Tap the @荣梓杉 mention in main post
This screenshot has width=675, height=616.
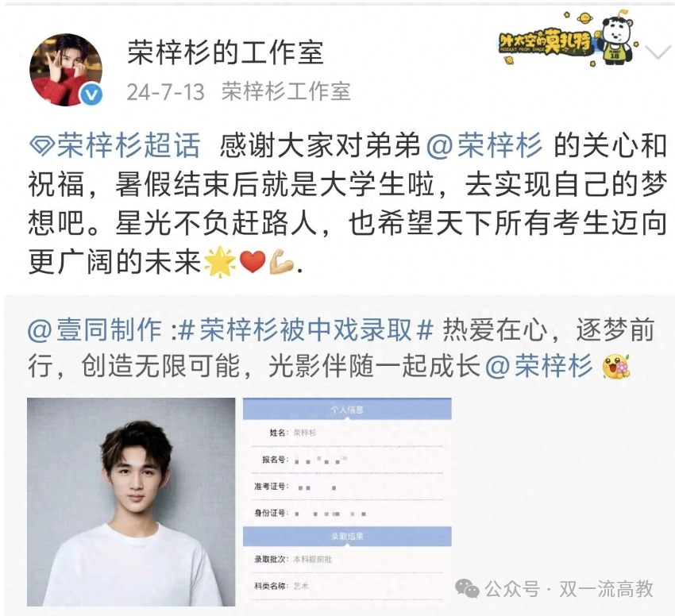point(484,145)
